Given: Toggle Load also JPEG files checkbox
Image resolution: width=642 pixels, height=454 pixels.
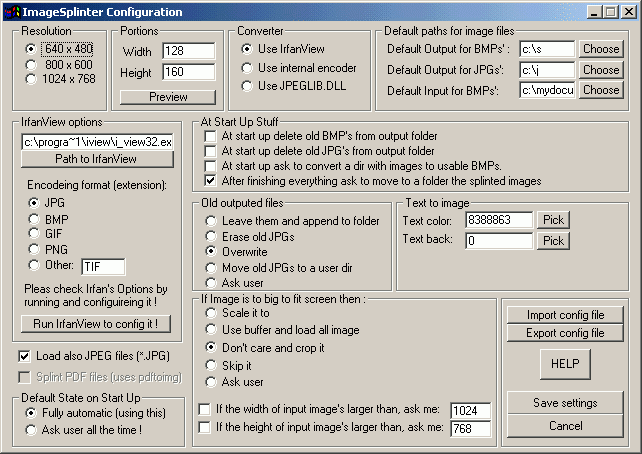Looking at the screenshot, I should click(26, 355).
